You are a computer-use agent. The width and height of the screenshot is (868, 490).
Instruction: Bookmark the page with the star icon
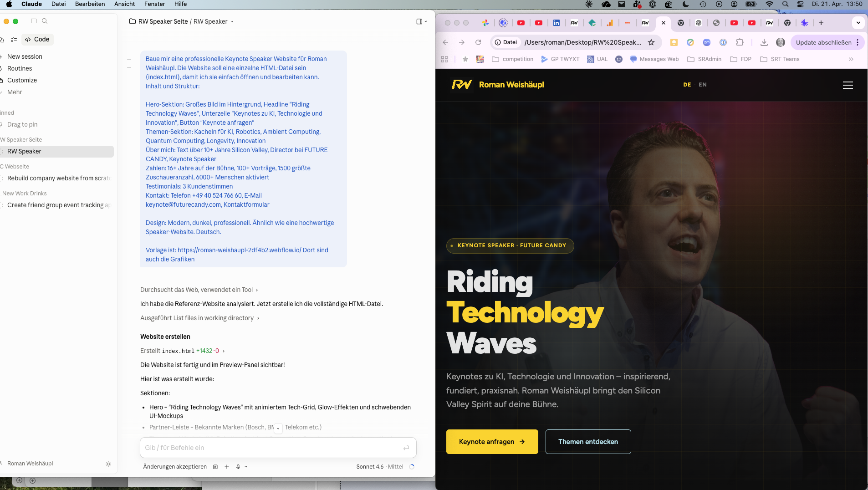coord(651,42)
